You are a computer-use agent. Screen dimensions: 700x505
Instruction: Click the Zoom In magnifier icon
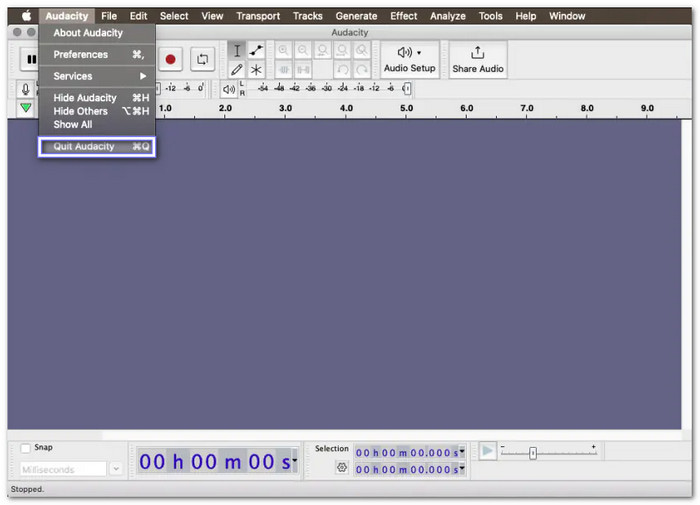pos(283,50)
